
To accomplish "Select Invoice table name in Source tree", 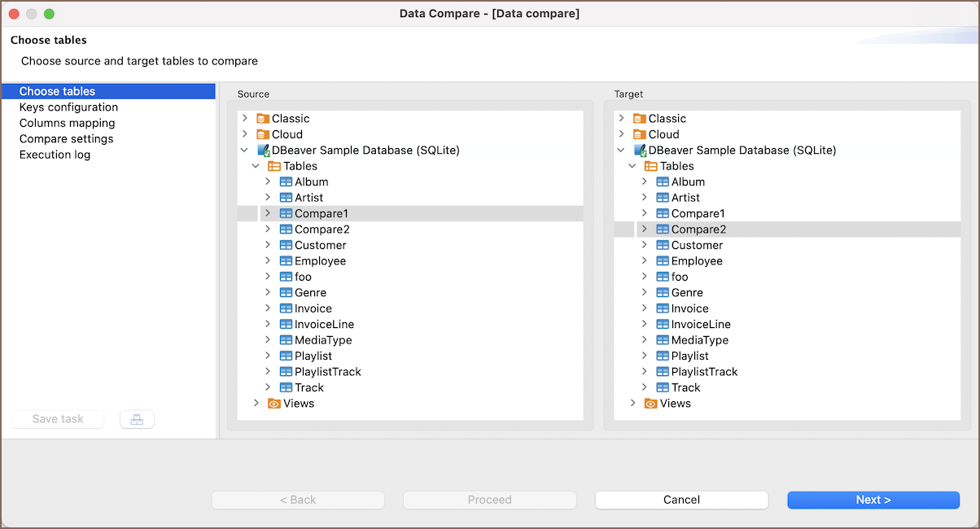I will tap(313, 308).
